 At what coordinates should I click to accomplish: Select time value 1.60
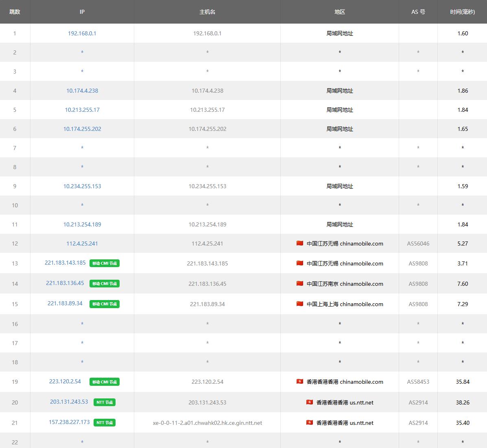(x=463, y=33)
